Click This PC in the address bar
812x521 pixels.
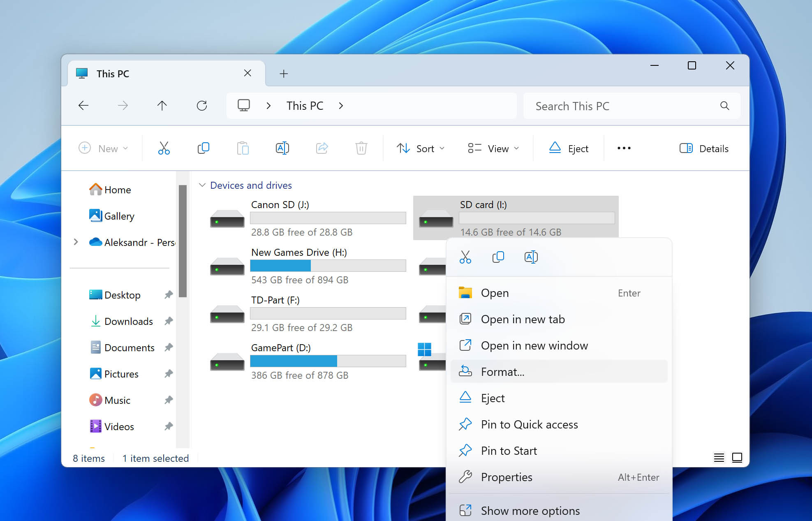pos(305,106)
